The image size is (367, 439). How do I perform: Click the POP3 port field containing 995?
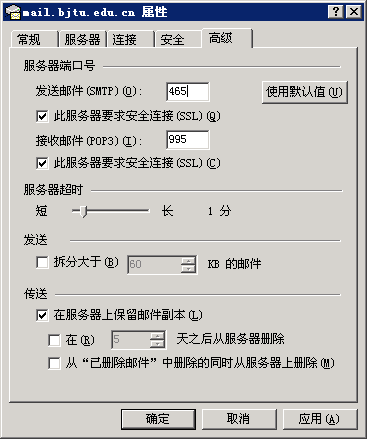click(188, 140)
